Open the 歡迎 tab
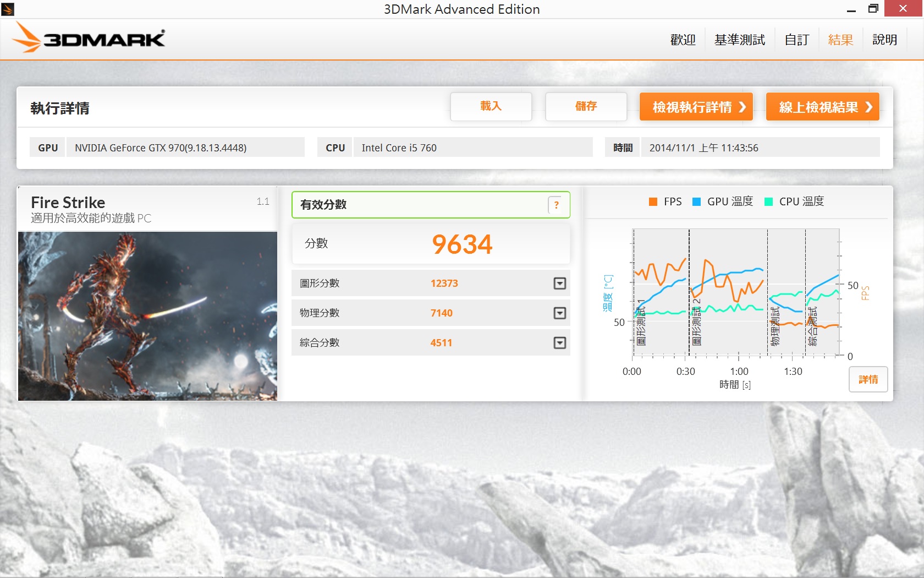924x578 pixels. (683, 40)
